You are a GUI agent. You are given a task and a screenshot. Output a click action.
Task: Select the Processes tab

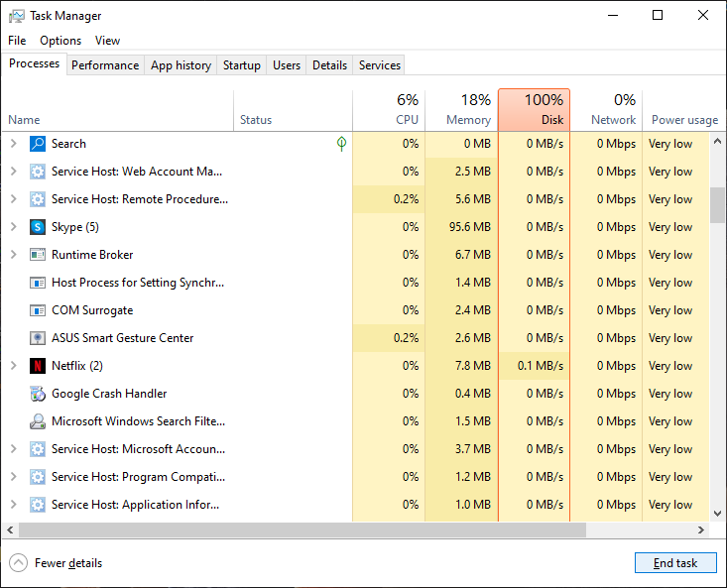click(x=35, y=63)
